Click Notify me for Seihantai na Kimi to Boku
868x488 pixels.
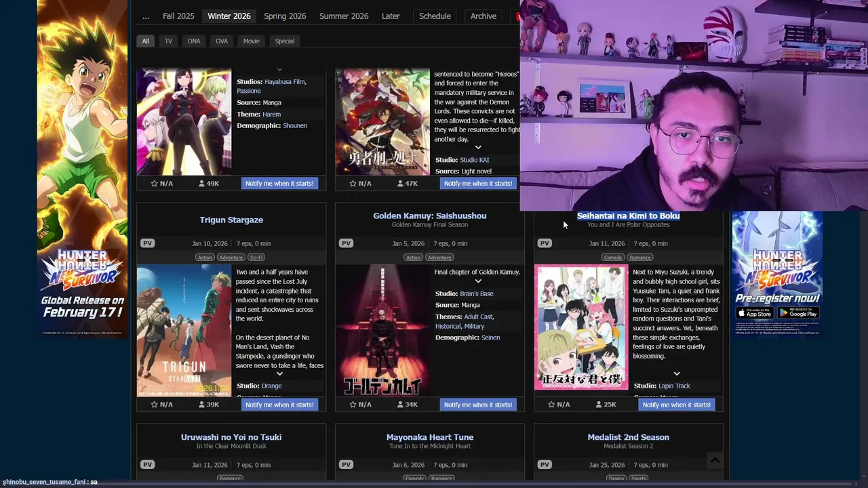tap(677, 405)
